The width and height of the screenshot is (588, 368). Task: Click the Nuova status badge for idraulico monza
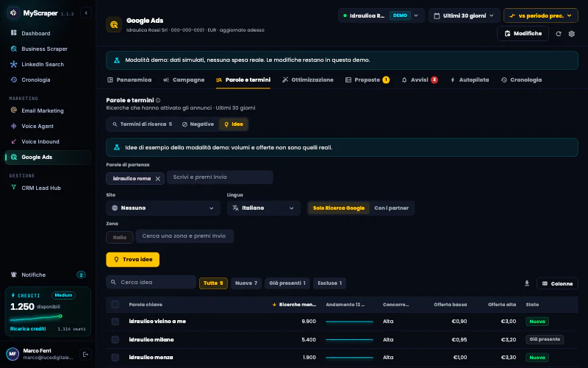[537, 358]
